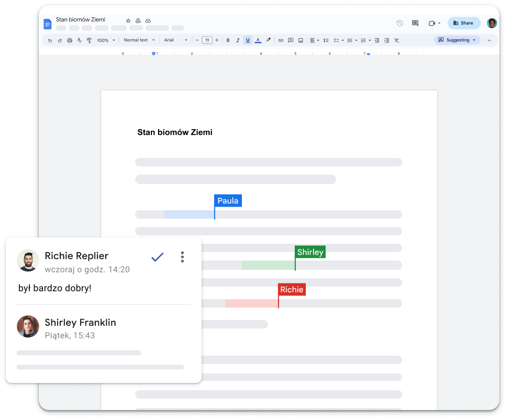Activate the paint format tool

pyautogui.click(x=89, y=40)
